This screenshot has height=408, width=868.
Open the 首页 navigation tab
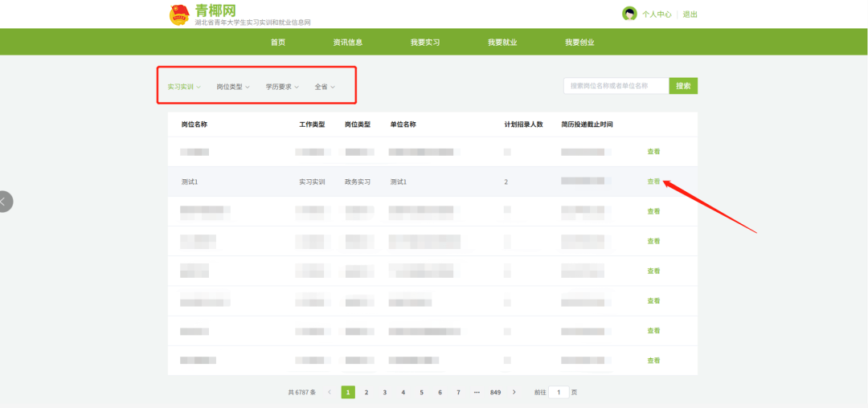point(278,43)
